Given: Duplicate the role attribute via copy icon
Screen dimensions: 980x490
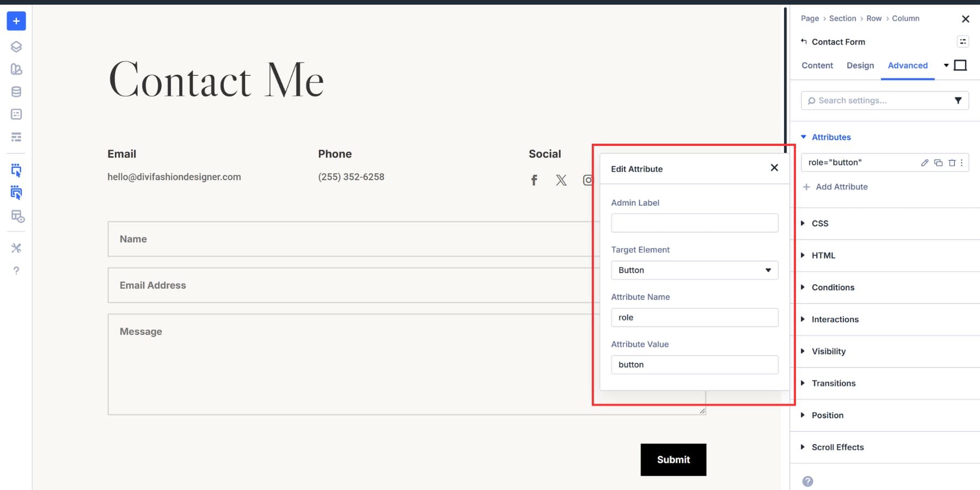Looking at the screenshot, I should tap(938, 162).
